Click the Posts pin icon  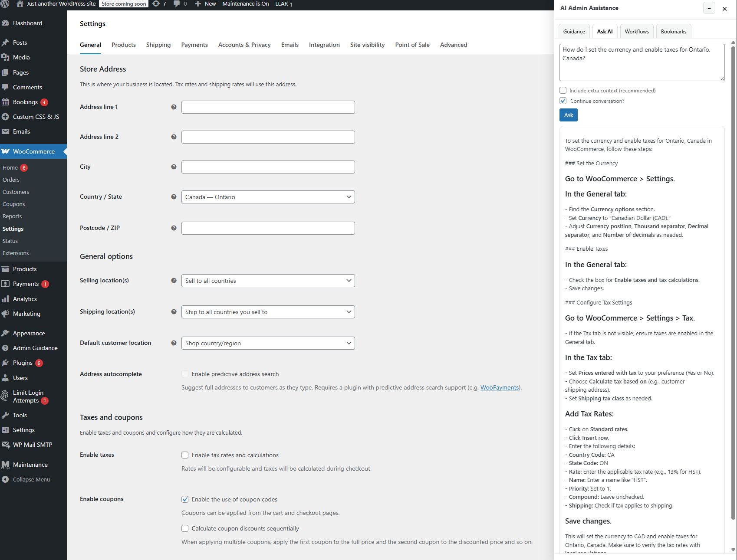5,43
